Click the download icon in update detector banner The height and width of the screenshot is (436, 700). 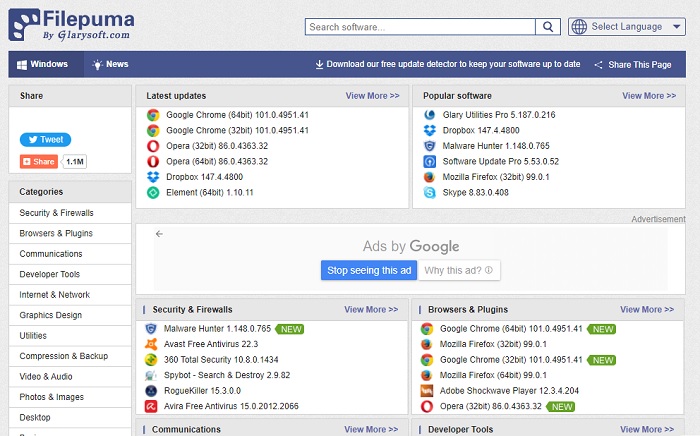[x=319, y=64]
